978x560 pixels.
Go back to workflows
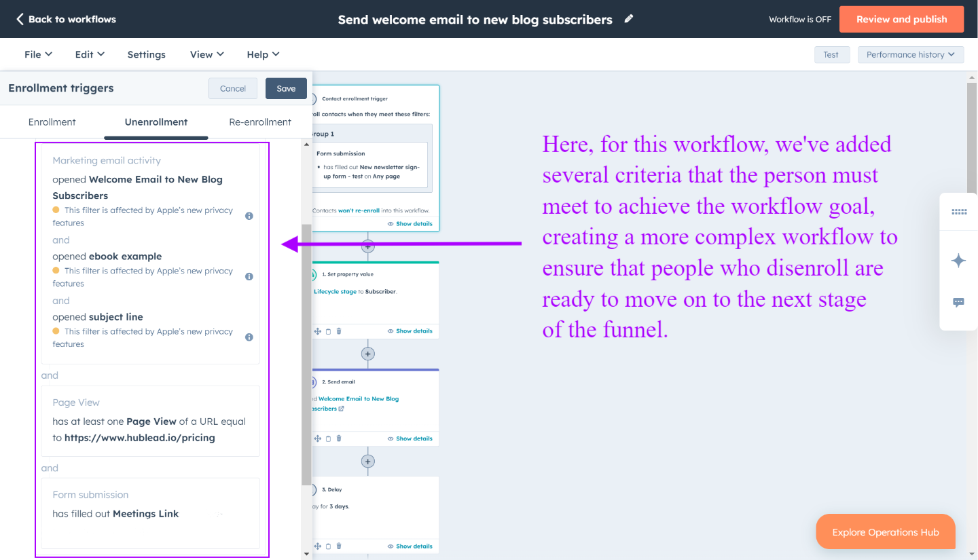(x=66, y=19)
